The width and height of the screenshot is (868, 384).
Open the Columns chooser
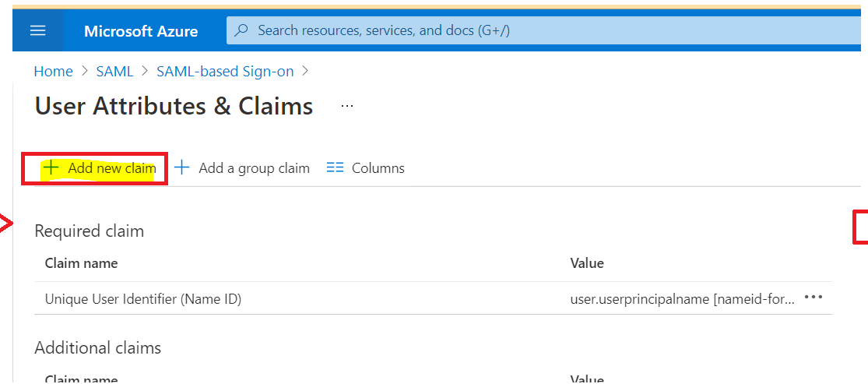(366, 168)
